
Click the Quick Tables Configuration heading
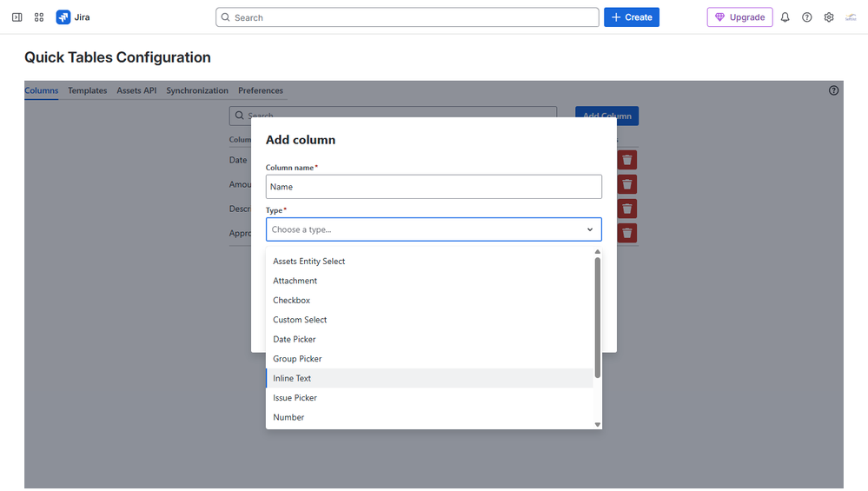(117, 57)
